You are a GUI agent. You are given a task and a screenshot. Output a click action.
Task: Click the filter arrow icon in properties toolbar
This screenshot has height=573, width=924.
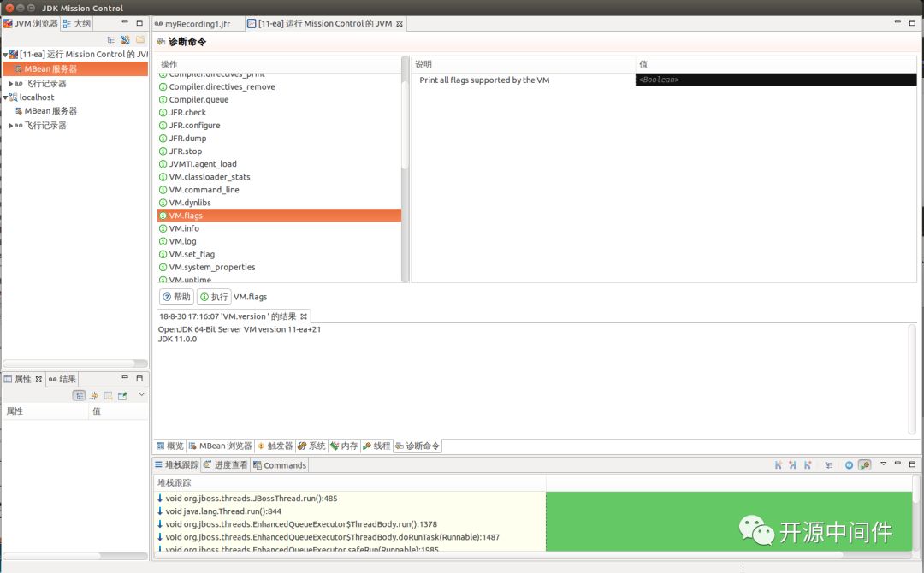[x=93, y=396]
